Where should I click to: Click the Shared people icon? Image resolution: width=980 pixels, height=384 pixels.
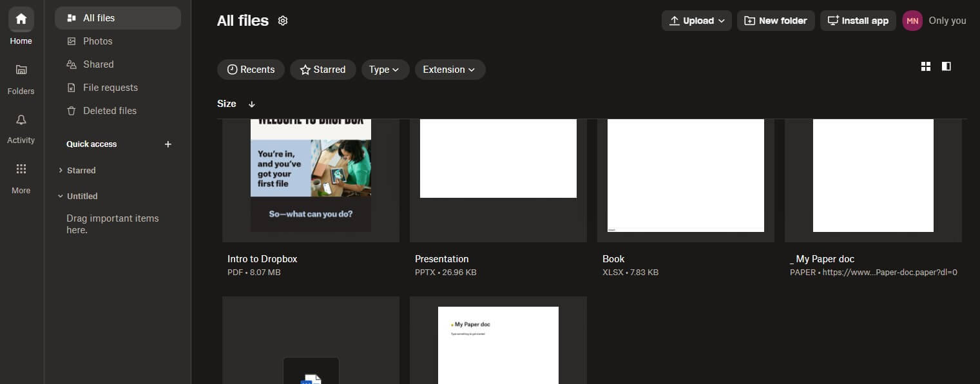tap(72, 64)
